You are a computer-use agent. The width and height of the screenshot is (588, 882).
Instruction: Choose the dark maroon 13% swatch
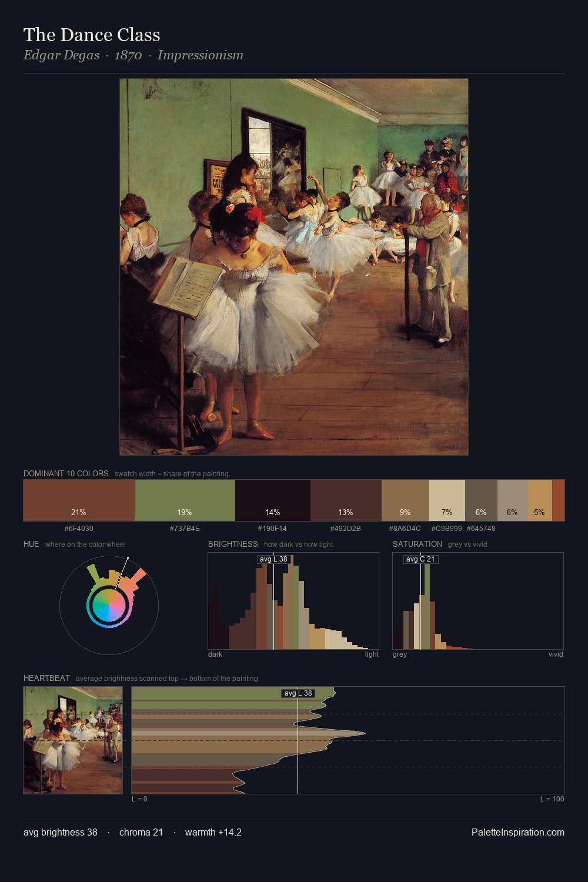click(x=346, y=500)
